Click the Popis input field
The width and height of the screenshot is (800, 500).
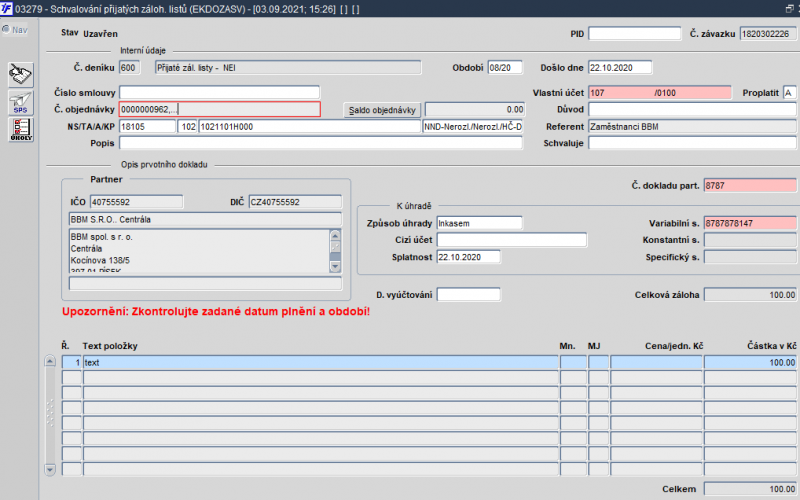tap(321, 143)
